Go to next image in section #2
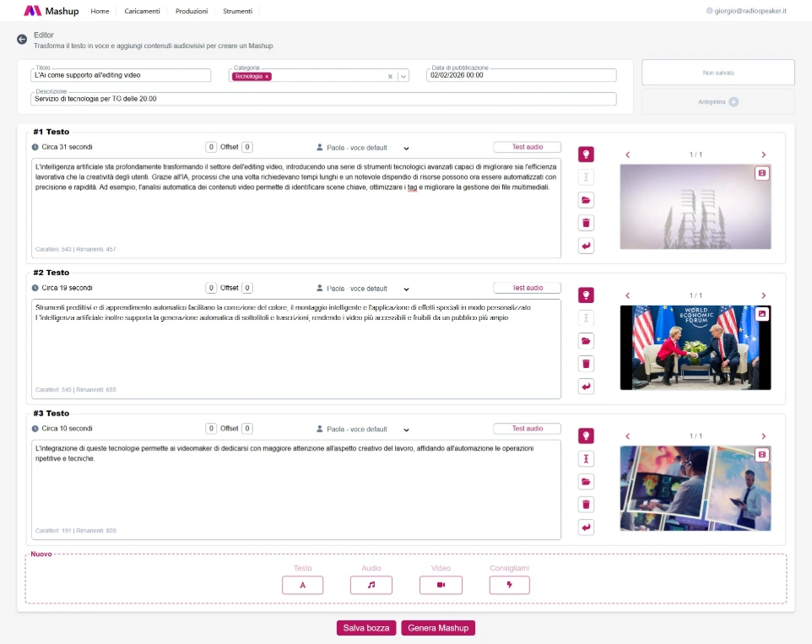The width and height of the screenshot is (812, 644). click(763, 295)
